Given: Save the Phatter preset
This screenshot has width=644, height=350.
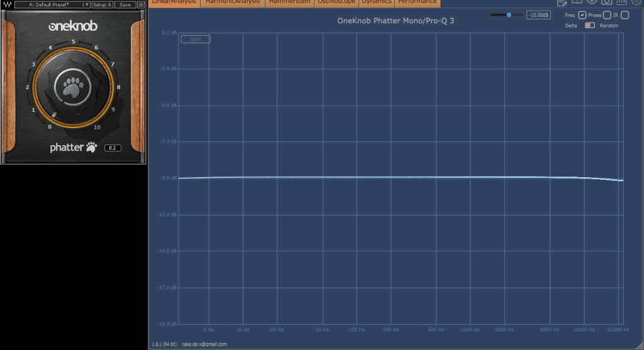Looking at the screenshot, I should pyautogui.click(x=125, y=4).
